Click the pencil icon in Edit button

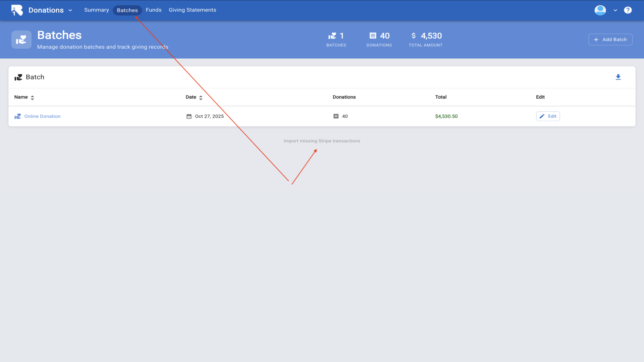tap(542, 116)
